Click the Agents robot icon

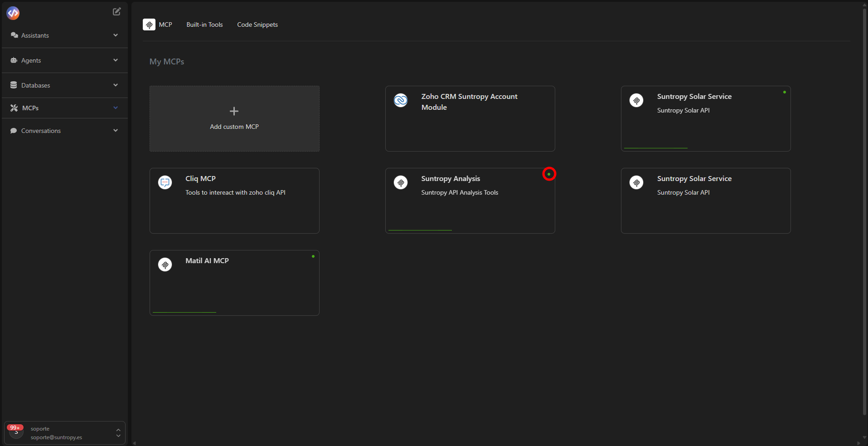[x=14, y=60]
